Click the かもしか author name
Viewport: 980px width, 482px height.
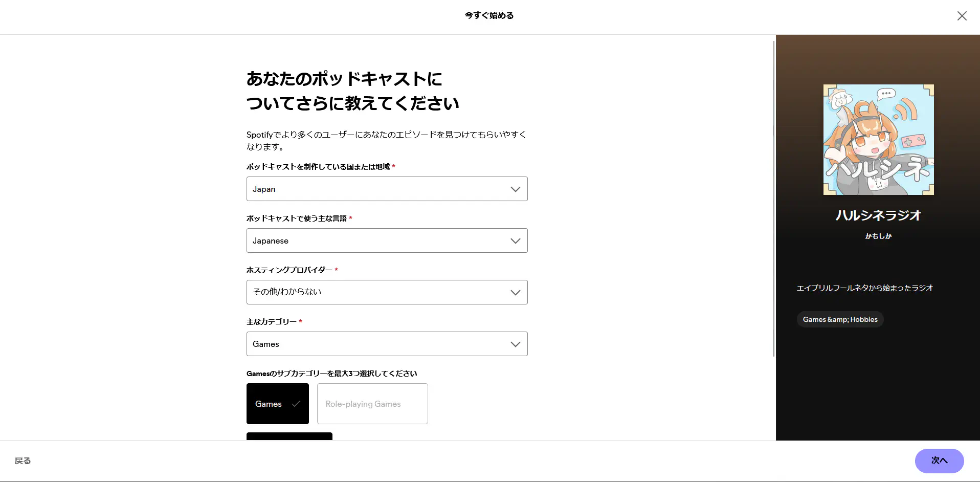[878, 236]
